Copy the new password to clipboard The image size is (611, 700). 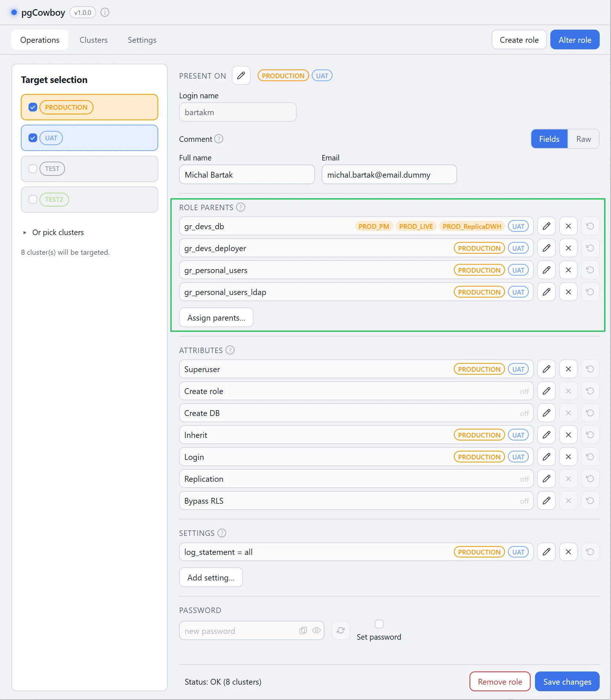[303, 631]
